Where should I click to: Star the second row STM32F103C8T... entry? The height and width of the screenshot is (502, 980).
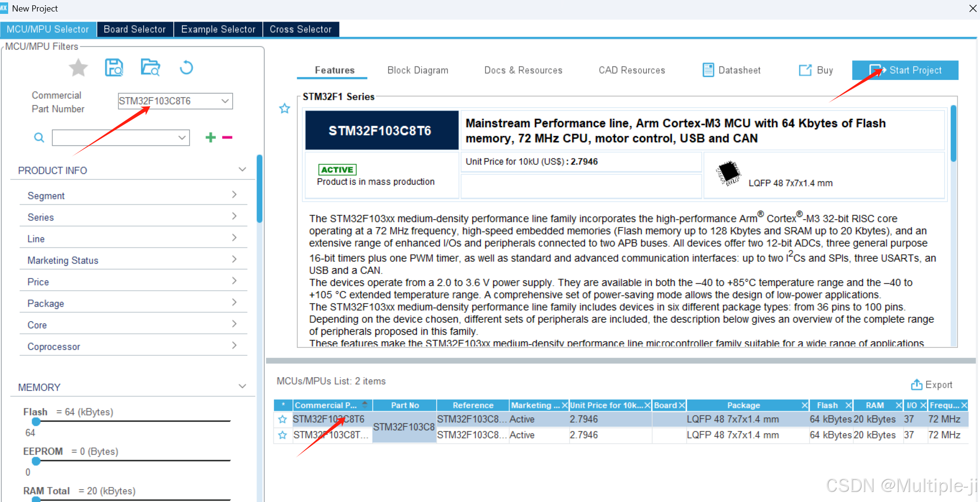click(282, 435)
